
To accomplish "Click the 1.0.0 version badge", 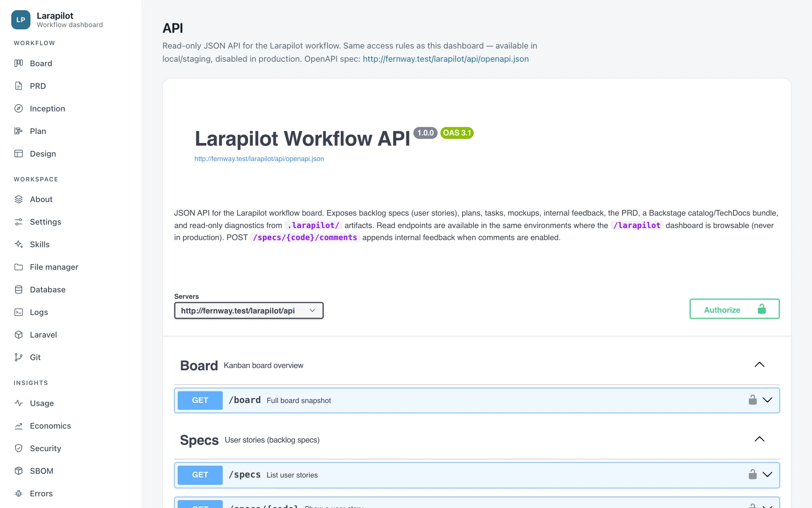I will pyautogui.click(x=426, y=133).
